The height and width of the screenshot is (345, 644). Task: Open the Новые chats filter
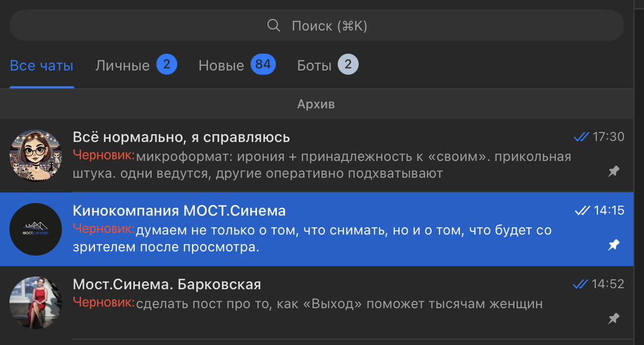point(221,65)
